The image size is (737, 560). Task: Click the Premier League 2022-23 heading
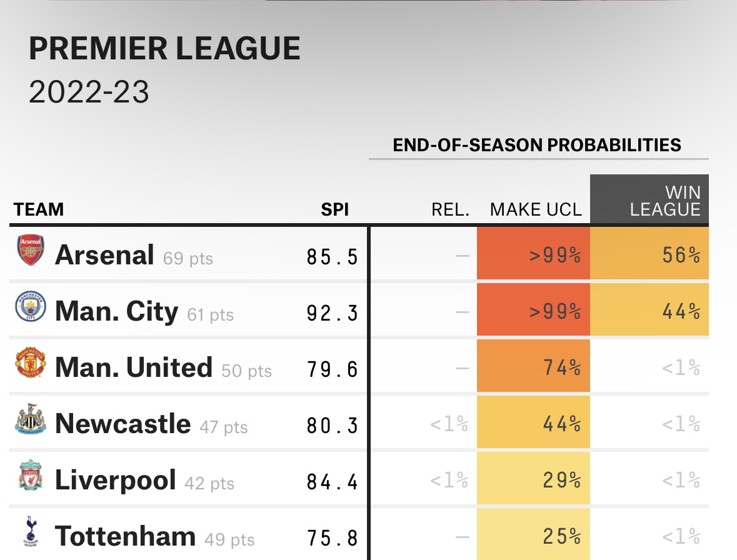[x=164, y=49]
